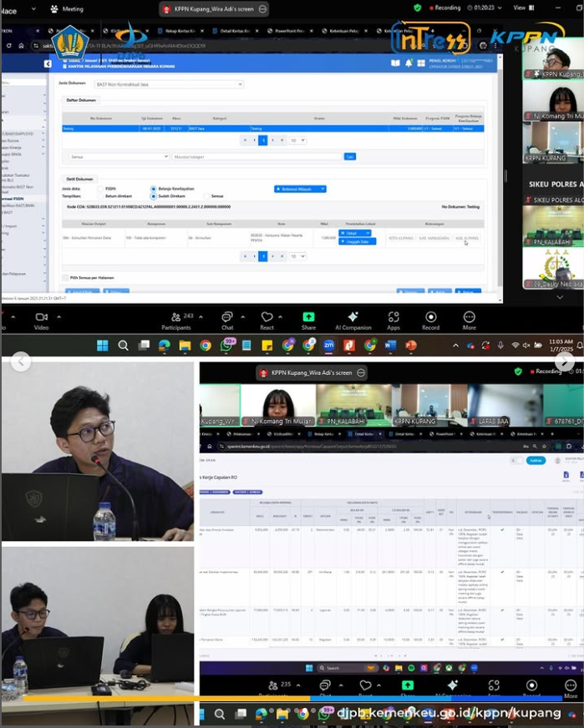Click the Apps icon in upper Zoom toolbar
Image resolution: width=584 pixels, height=728 pixels.
tap(394, 320)
